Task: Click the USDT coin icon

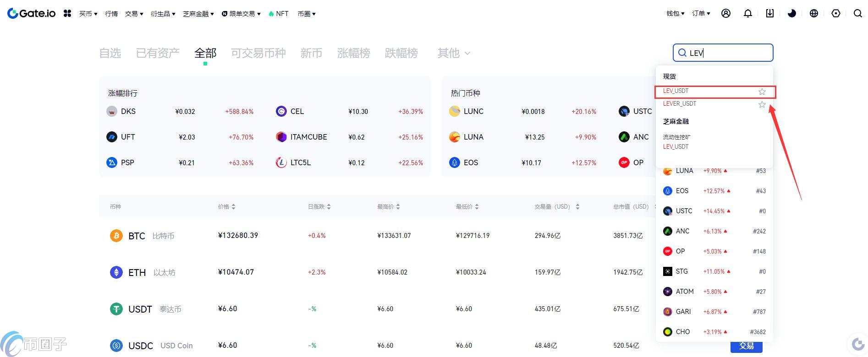Action: (x=116, y=309)
